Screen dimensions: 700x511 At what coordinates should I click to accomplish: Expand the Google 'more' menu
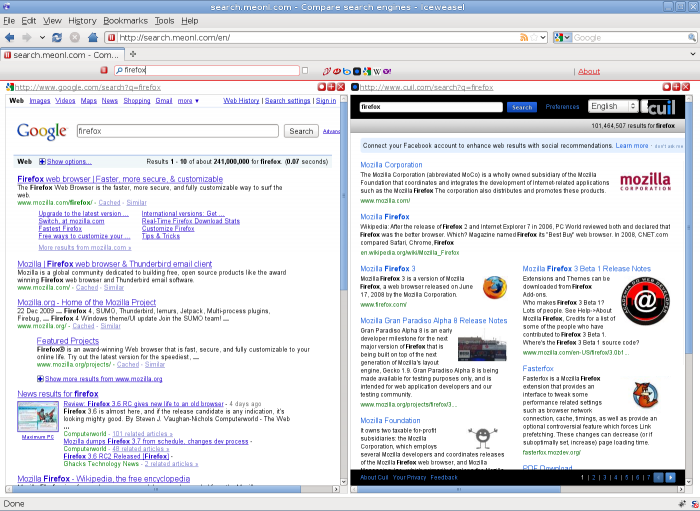188,101
